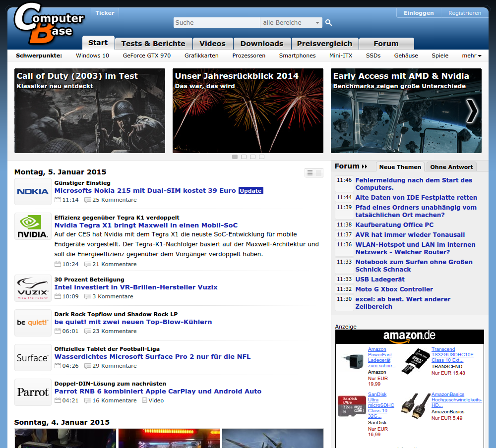Open the Tests & Berichte tab
The image size is (496, 448).
click(x=153, y=44)
